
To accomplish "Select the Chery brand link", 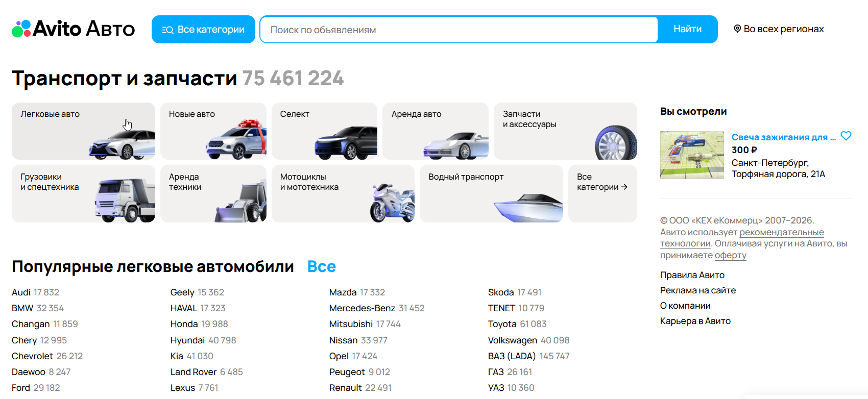I will pyautogui.click(x=24, y=340).
